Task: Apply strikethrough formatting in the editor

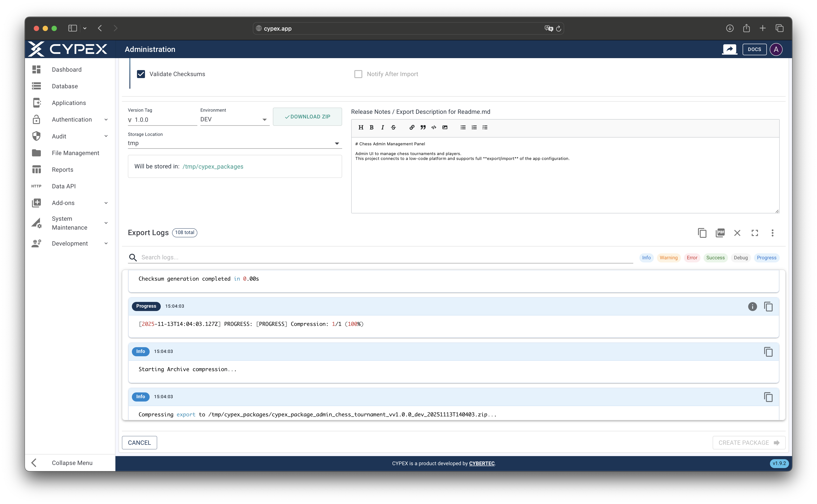Action: coord(393,127)
